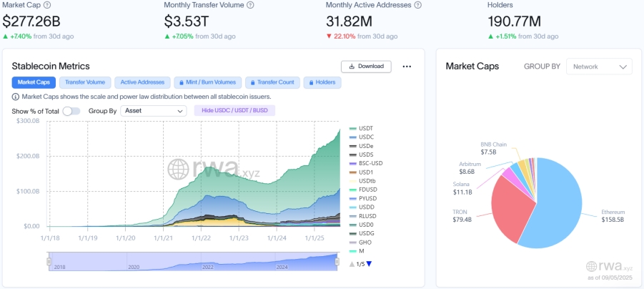Click the lock icon on Holders tab
Image resolution: width=644 pixels, height=289 pixels.
(x=311, y=82)
